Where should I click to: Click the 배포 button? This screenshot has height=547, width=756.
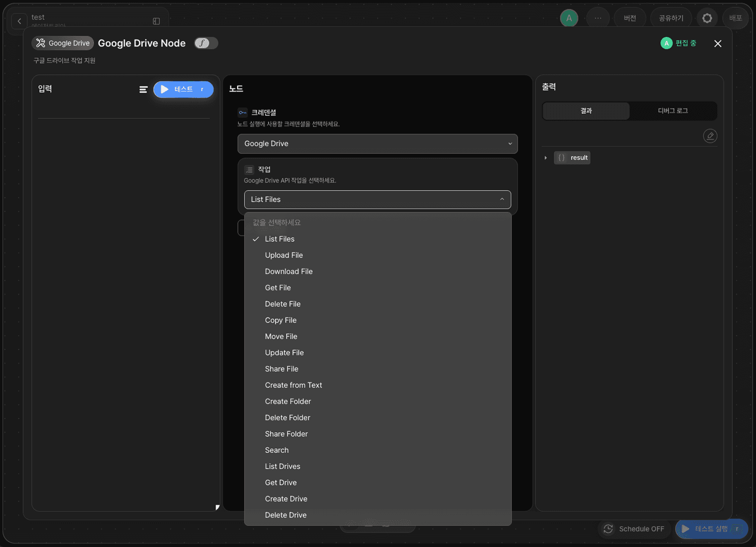pos(735,18)
